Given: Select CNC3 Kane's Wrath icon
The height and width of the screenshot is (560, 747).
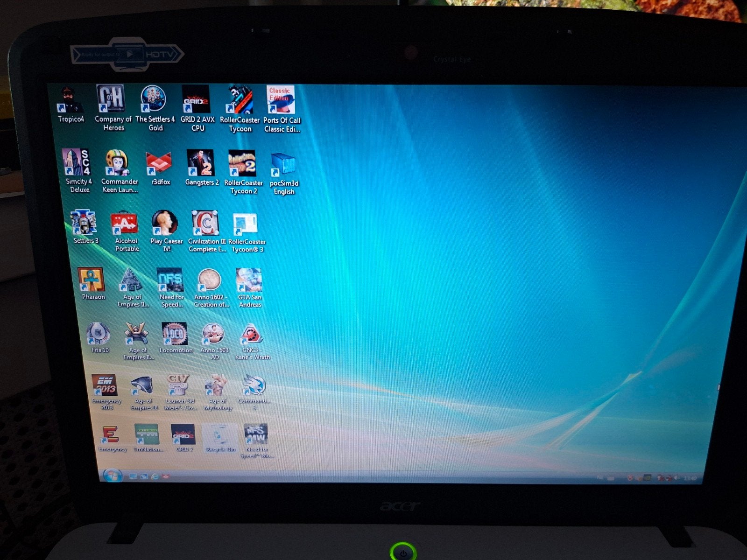Looking at the screenshot, I should (252, 342).
